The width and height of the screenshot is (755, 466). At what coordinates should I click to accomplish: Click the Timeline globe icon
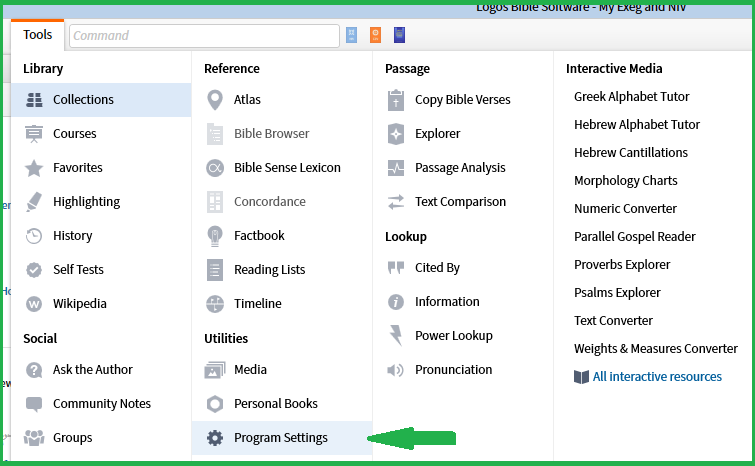pyautogui.click(x=215, y=304)
